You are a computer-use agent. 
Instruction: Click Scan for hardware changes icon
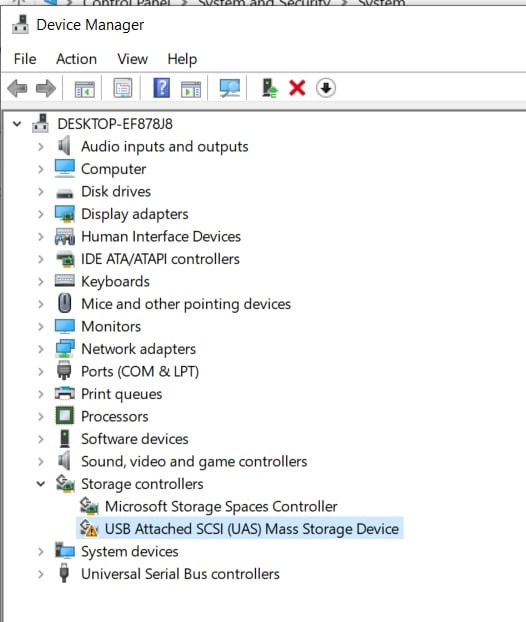tap(230, 88)
